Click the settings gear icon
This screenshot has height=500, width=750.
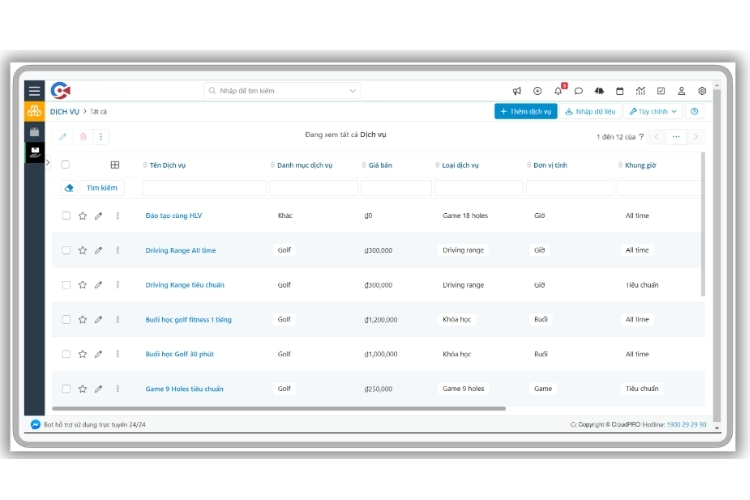tap(702, 91)
